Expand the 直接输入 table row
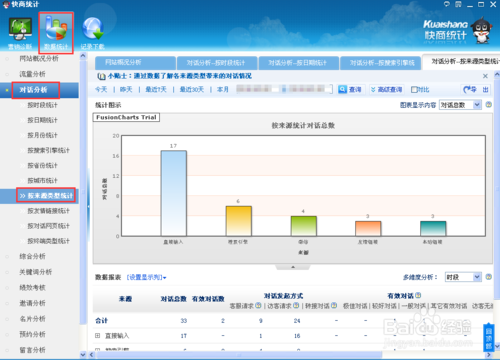The width and height of the screenshot is (500, 360). 98,336
